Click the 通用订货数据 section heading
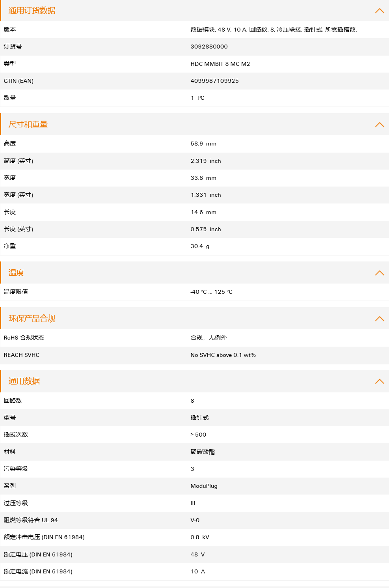This screenshot has width=389, height=588. (x=32, y=11)
